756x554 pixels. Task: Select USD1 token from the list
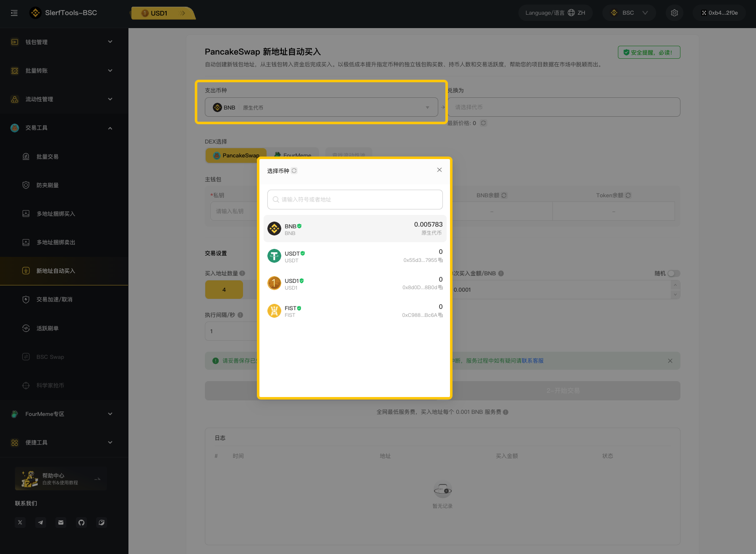(x=355, y=284)
